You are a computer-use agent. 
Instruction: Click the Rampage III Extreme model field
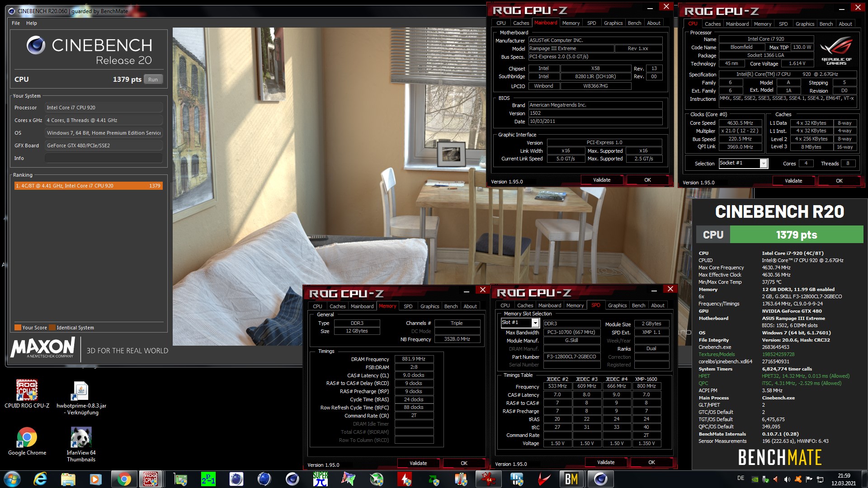tap(571, 48)
